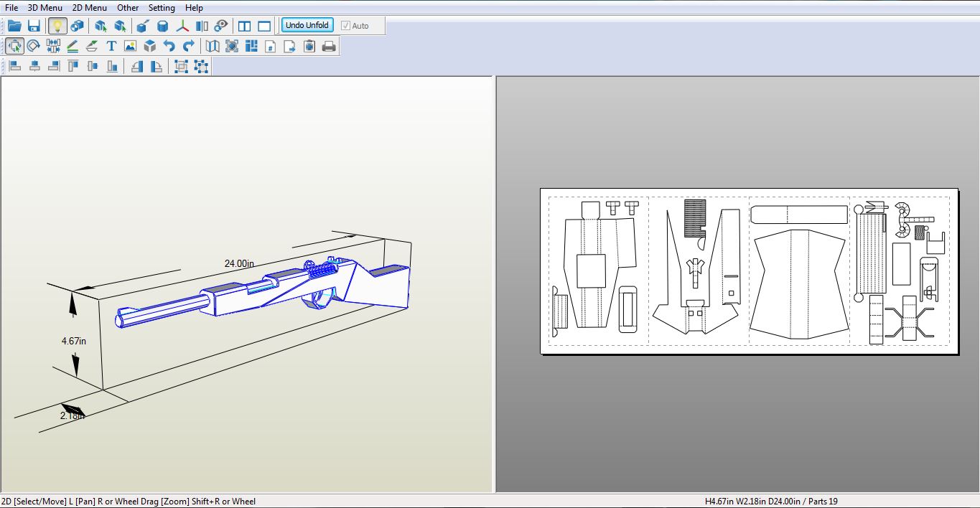The image size is (980, 508).
Task: Click the Print icon
Action: (329, 46)
